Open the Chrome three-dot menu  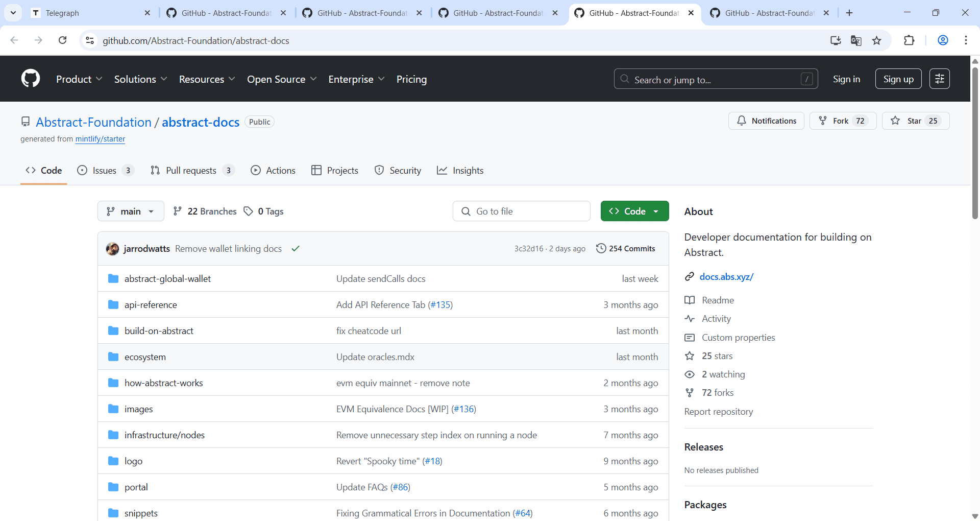click(966, 40)
